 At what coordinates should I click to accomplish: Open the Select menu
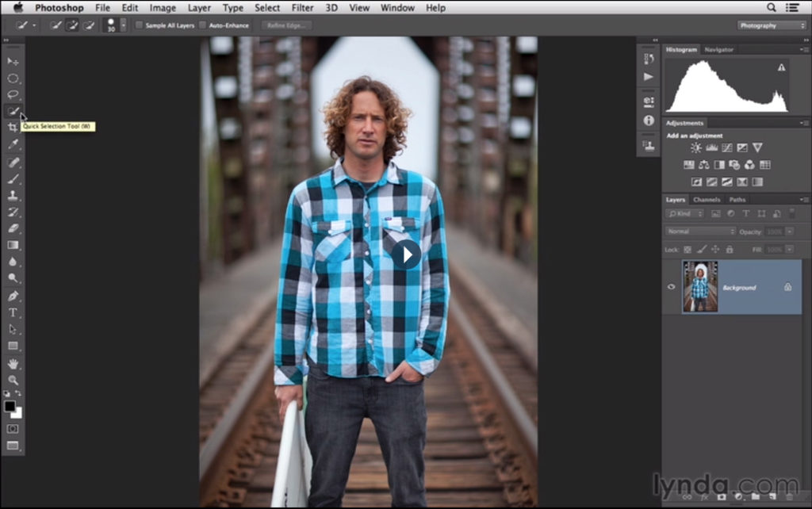point(267,8)
